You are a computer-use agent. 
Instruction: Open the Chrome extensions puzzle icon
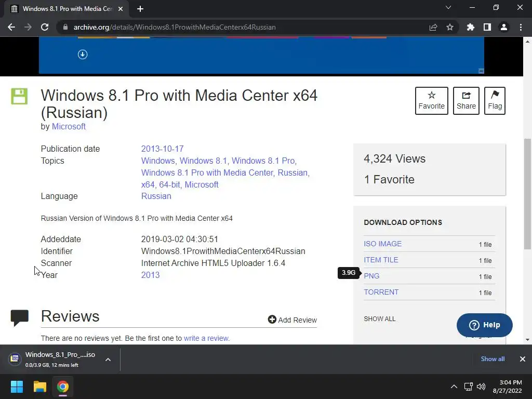tap(471, 27)
